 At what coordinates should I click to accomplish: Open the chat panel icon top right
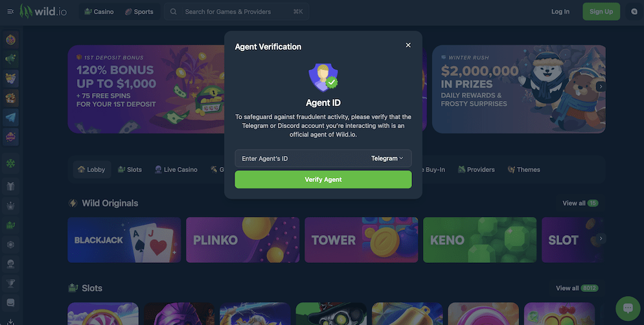(x=634, y=12)
